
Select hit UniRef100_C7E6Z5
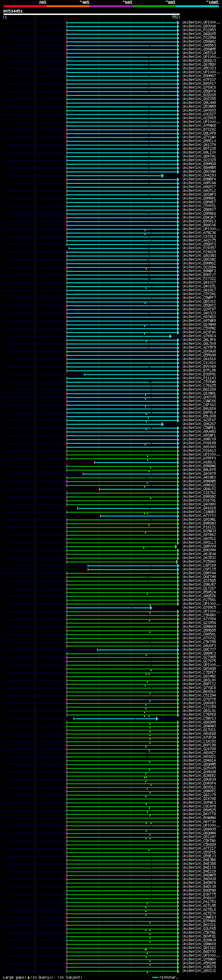[x=199, y=386]
